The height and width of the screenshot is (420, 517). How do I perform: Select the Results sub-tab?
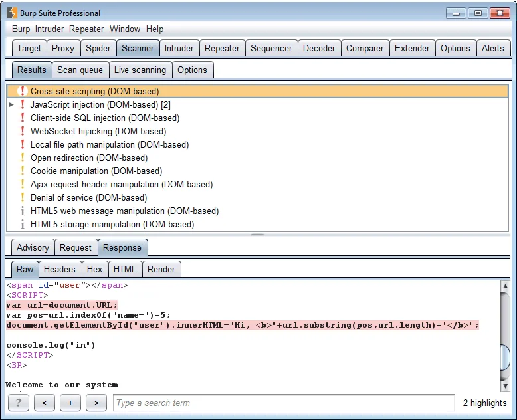pos(32,70)
